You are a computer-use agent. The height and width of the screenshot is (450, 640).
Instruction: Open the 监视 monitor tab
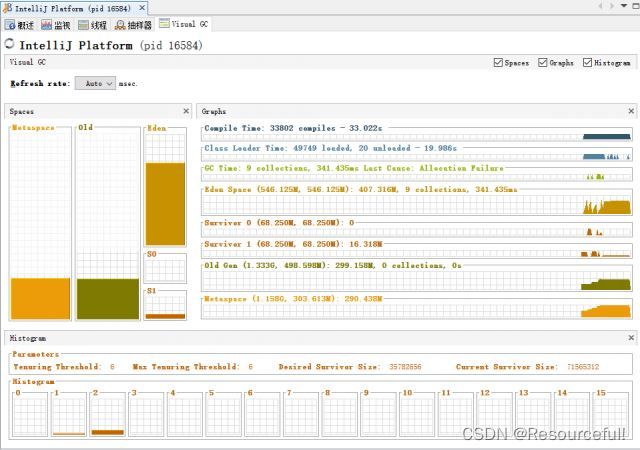[56, 25]
